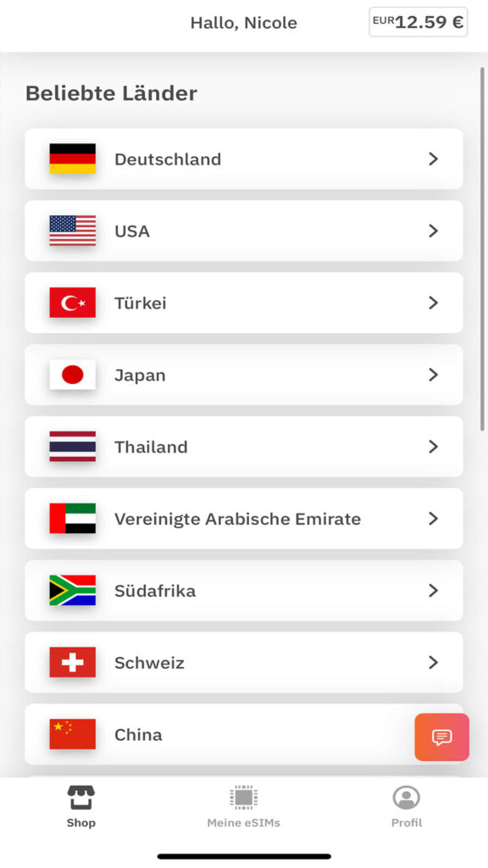Open Meine eSIMs chip icon
Viewport: 488px width, 868px height.
point(243,798)
